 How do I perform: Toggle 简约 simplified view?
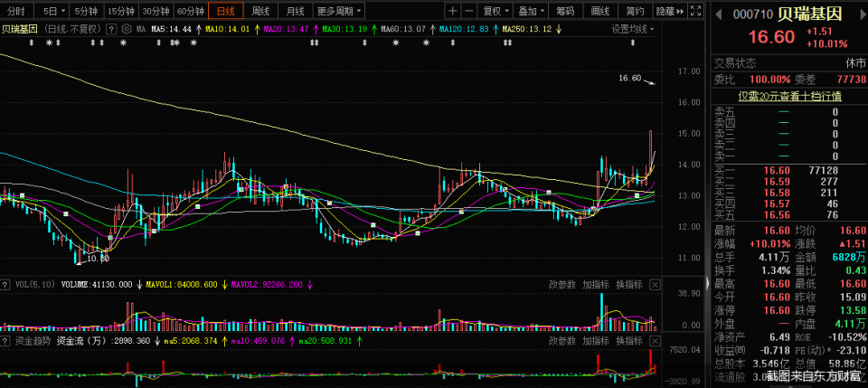pyautogui.click(x=635, y=11)
